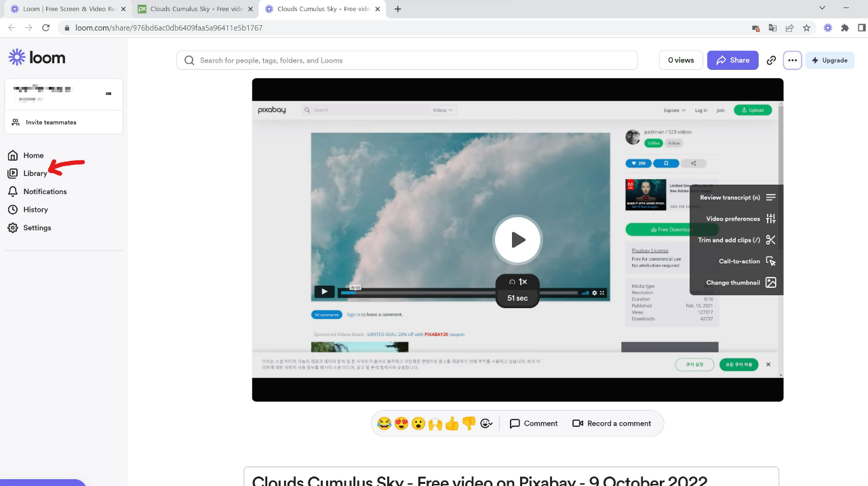React with surprised face emoji
Viewport: 868px width, 486px height.
(x=418, y=424)
